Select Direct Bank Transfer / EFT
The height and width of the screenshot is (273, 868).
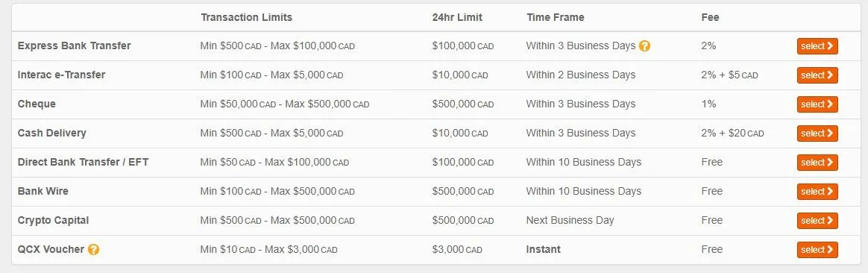point(817,163)
